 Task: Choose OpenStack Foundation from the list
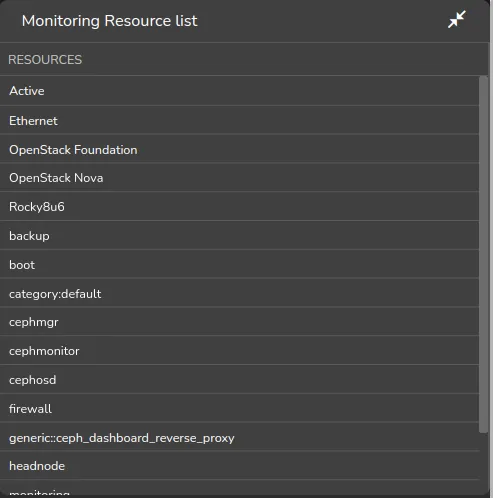pos(239,149)
